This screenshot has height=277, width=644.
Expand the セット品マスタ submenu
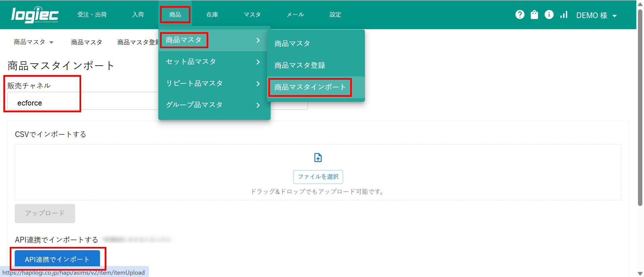click(214, 62)
